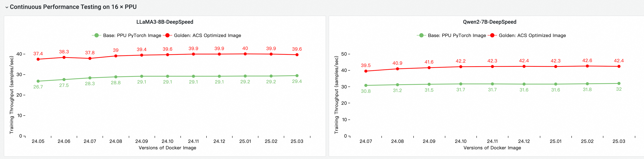Click red 40 data point at version 25.01

245,54
